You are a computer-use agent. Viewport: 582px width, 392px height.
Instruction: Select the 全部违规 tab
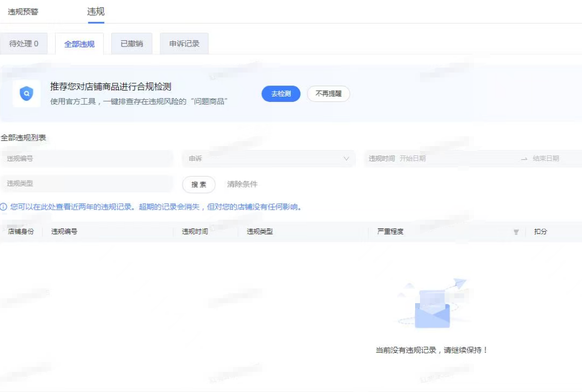79,44
